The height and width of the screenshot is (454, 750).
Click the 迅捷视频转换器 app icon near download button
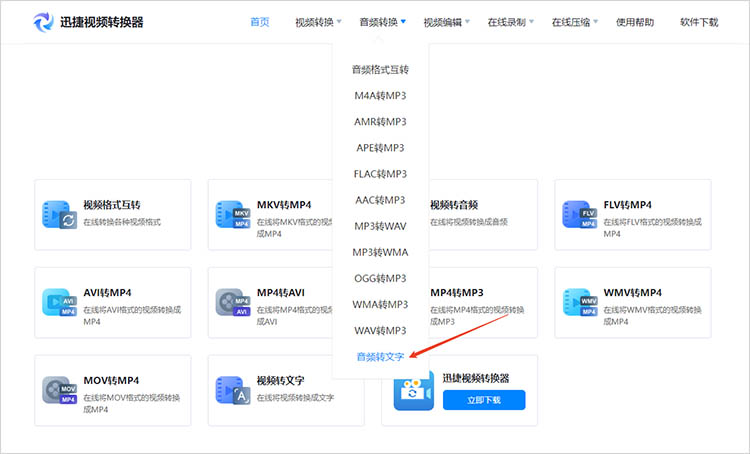click(414, 390)
